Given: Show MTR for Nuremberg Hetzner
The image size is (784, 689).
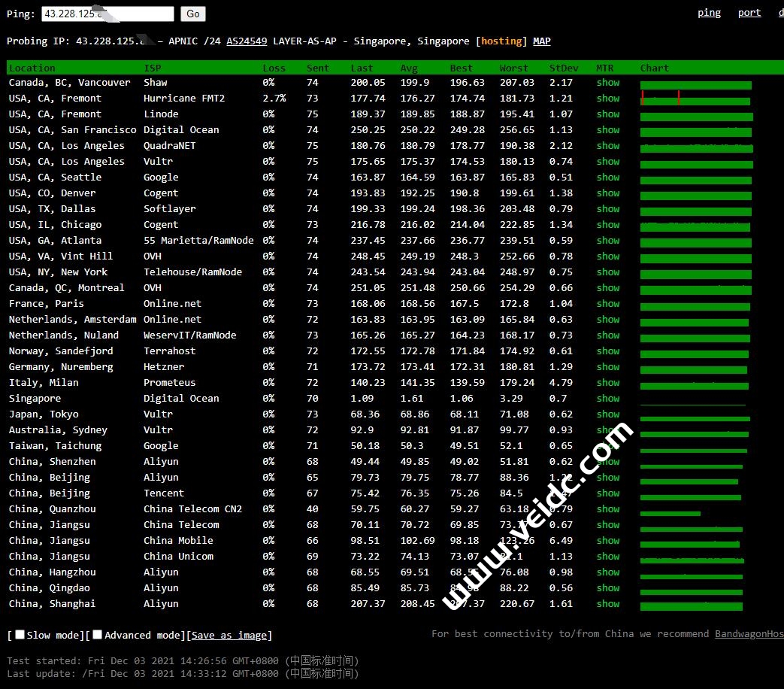Looking at the screenshot, I should [x=608, y=367].
